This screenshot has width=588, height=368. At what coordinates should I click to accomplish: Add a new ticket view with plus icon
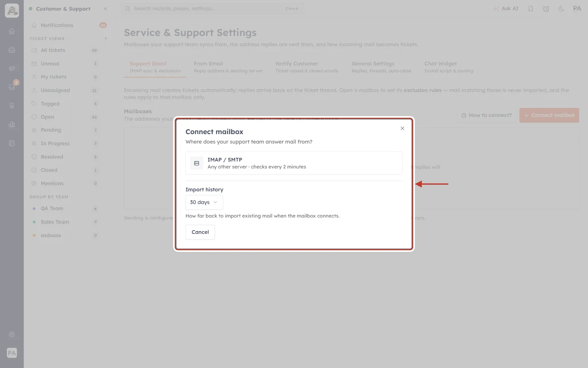pyautogui.click(x=106, y=38)
